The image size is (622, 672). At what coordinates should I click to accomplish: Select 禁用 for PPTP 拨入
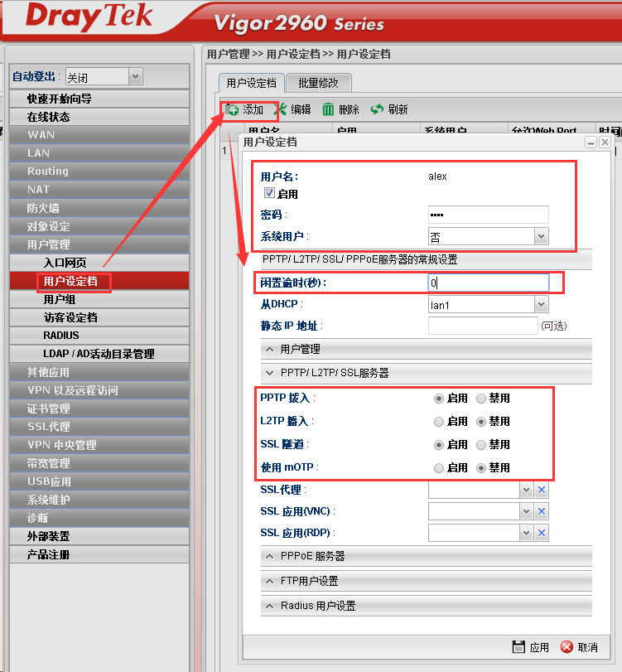tap(481, 399)
